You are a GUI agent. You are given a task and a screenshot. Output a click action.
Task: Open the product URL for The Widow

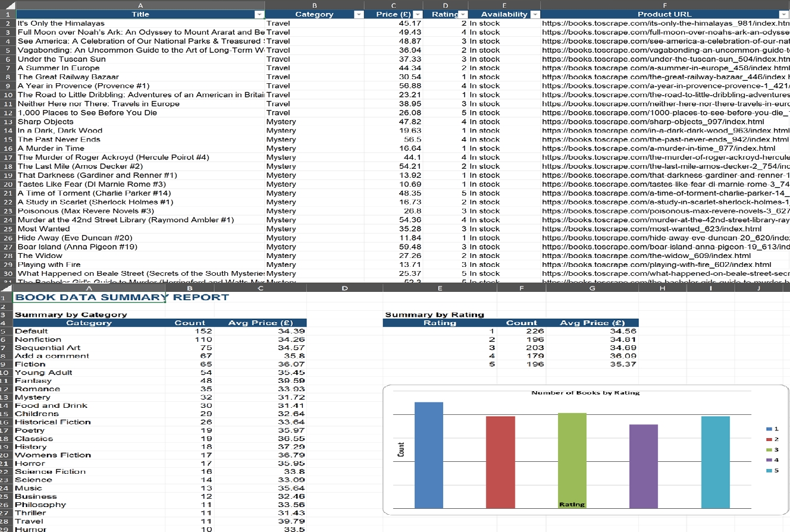(665, 256)
